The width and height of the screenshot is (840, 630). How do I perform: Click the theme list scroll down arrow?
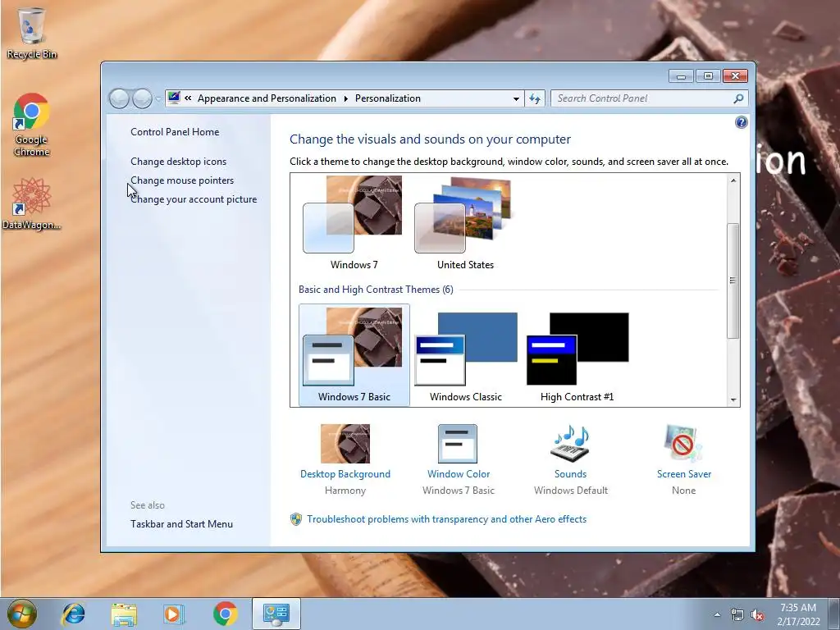[x=733, y=399]
